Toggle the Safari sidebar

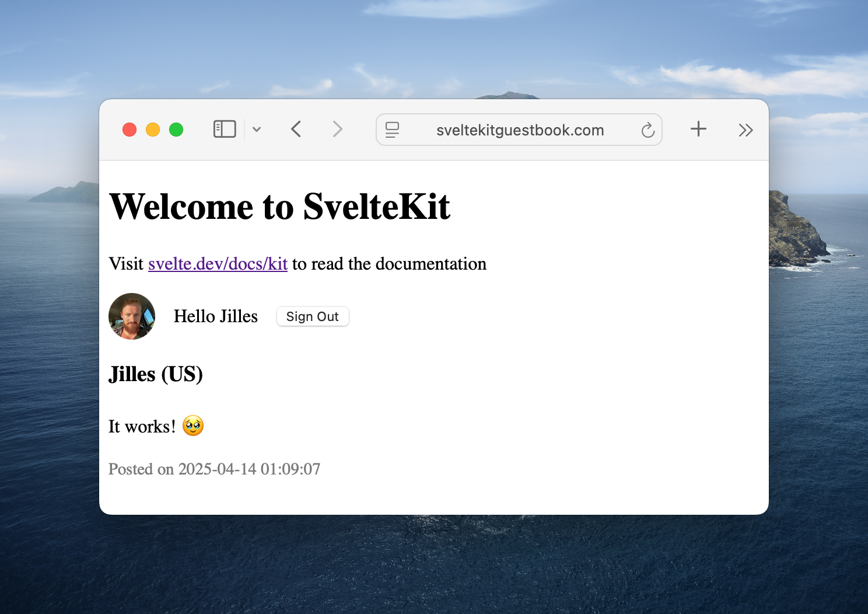coord(224,129)
